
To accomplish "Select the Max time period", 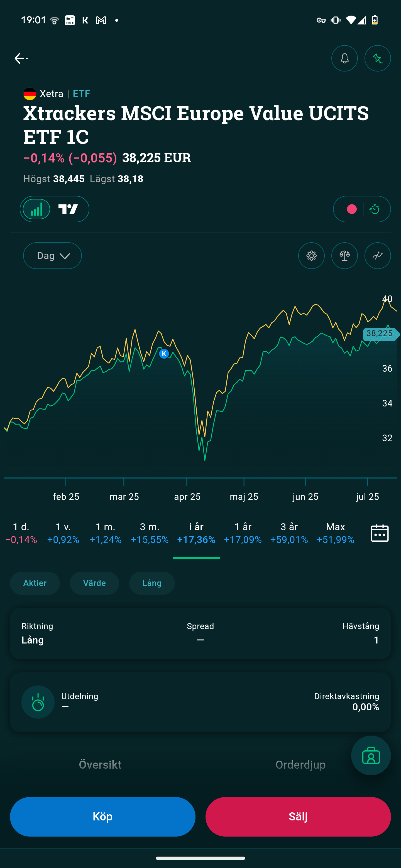I will pyautogui.click(x=335, y=533).
